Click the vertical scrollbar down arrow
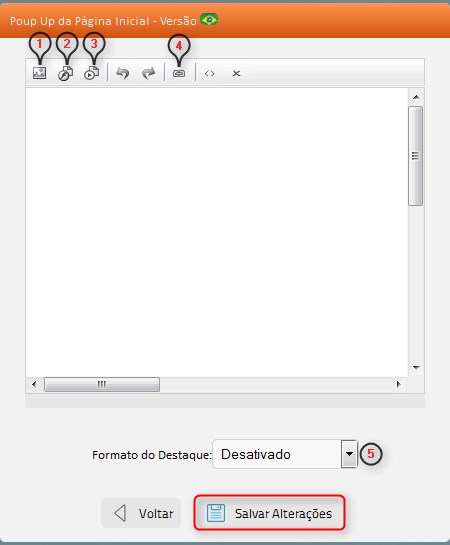Screen dimensions: 450x545 point(416,367)
